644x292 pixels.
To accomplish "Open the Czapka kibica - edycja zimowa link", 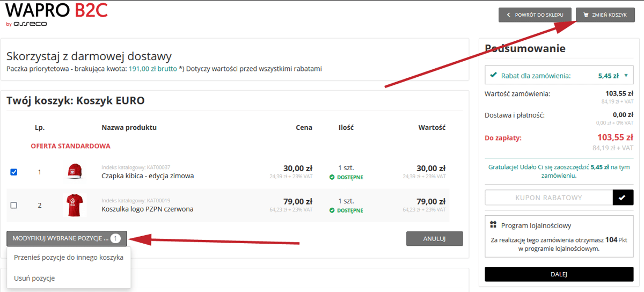I will [148, 176].
